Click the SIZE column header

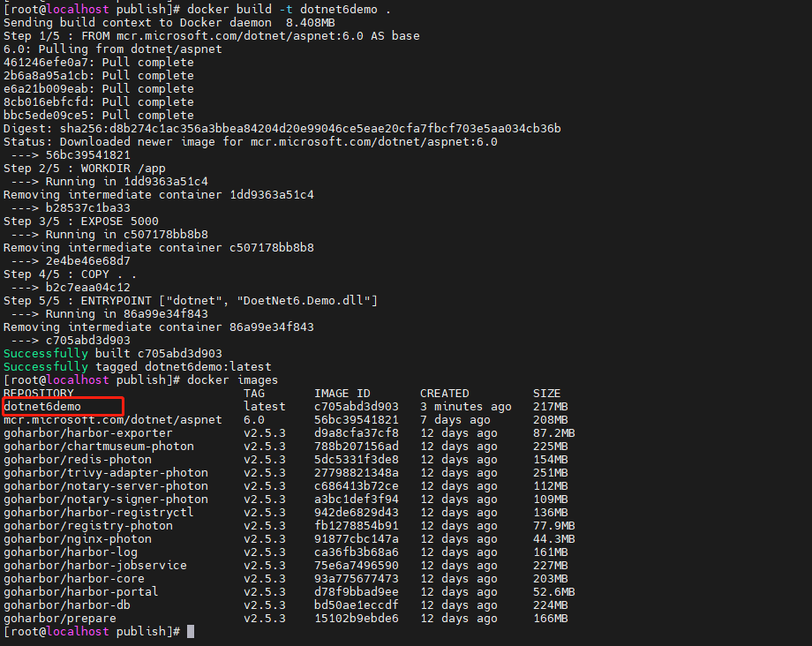tap(547, 394)
